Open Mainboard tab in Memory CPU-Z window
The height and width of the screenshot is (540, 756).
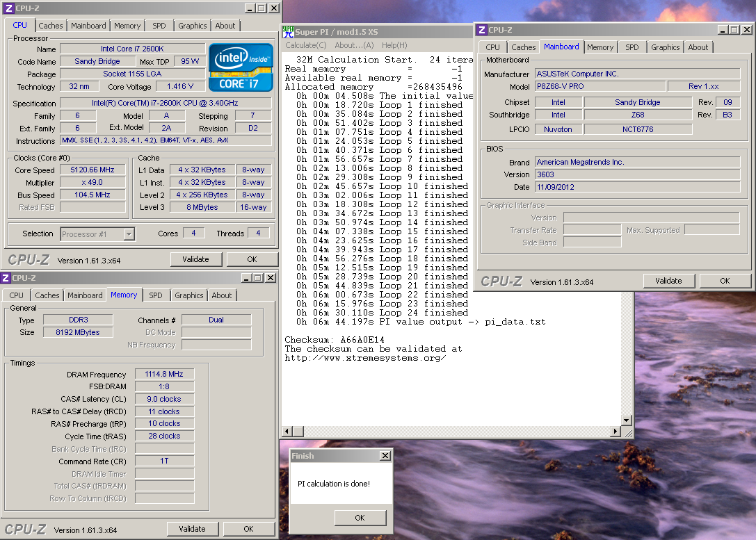click(85, 295)
